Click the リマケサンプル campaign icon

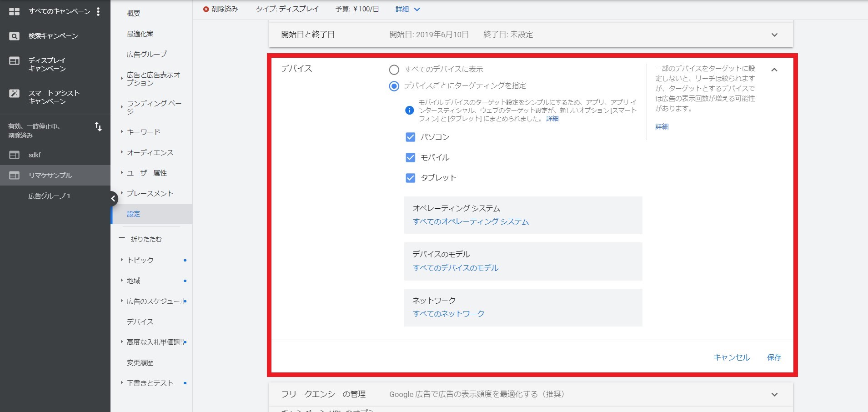click(15, 176)
